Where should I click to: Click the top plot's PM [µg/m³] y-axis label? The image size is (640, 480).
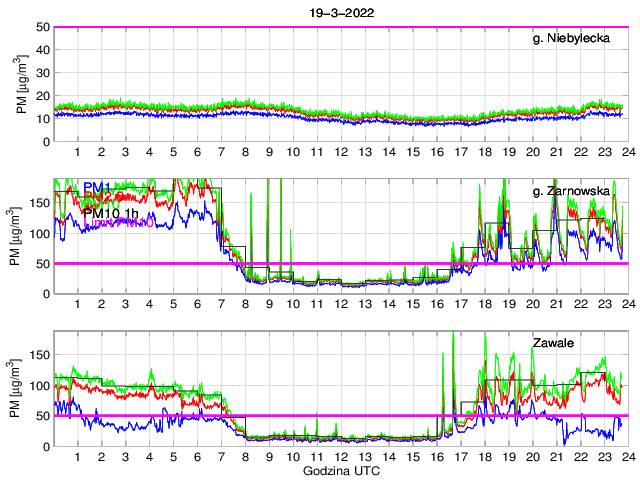coord(20,84)
